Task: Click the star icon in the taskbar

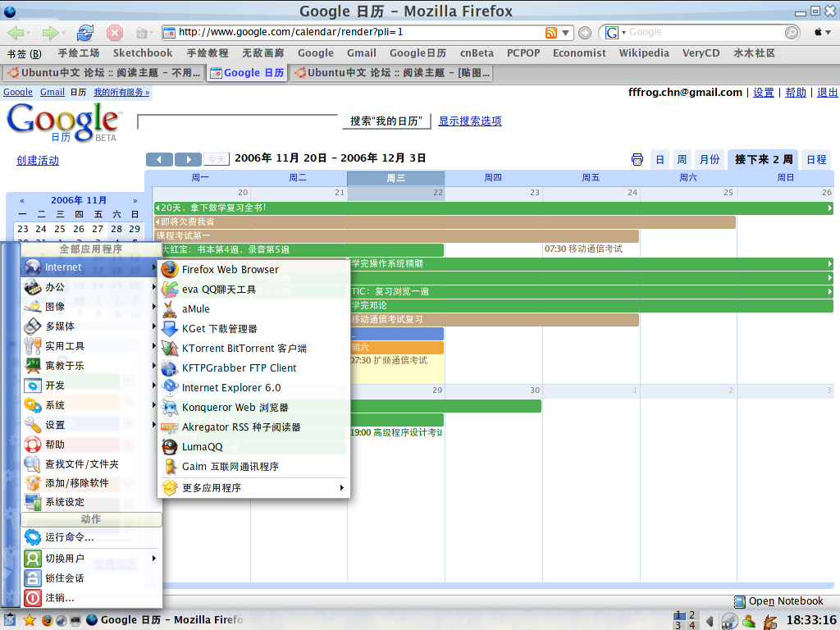Action: [x=29, y=620]
